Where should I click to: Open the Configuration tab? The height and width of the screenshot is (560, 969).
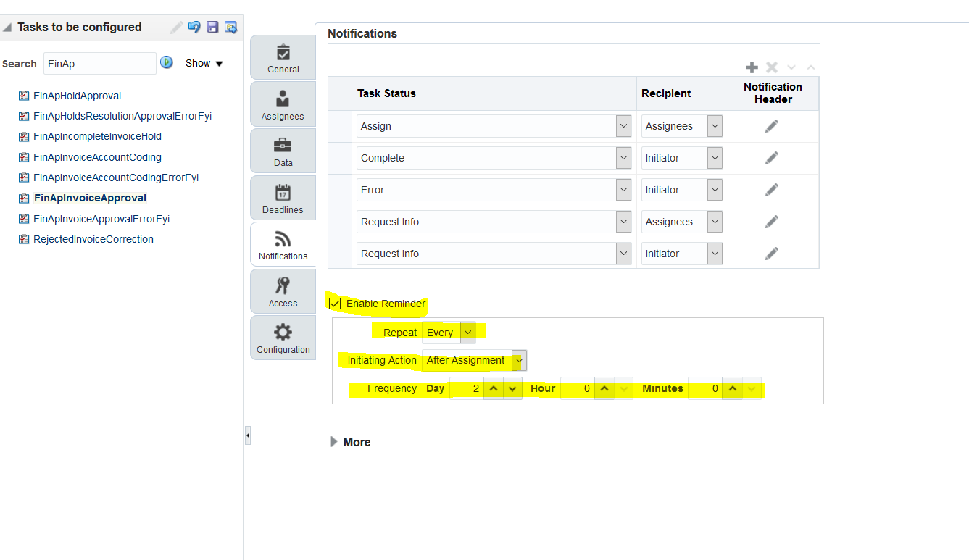pyautogui.click(x=283, y=338)
